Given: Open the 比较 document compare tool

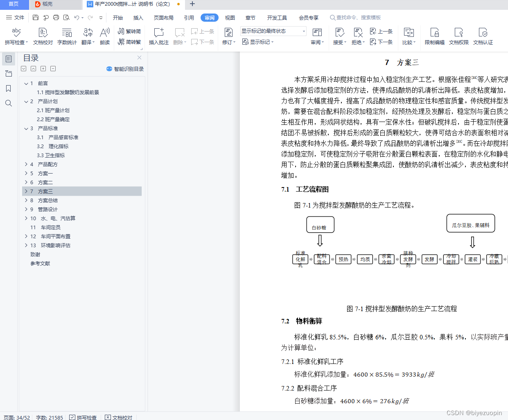Looking at the screenshot, I should 409,36.
